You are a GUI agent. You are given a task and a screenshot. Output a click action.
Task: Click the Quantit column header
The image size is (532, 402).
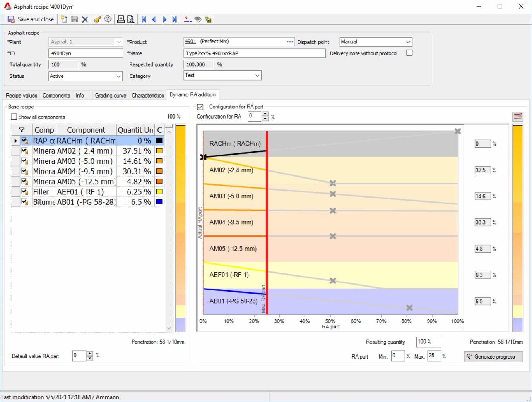pyautogui.click(x=130, y=130)
